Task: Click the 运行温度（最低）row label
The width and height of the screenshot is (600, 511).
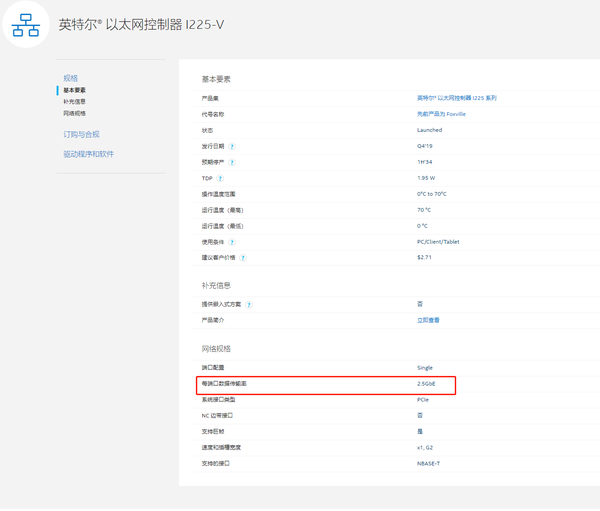Action: (222, 227)
